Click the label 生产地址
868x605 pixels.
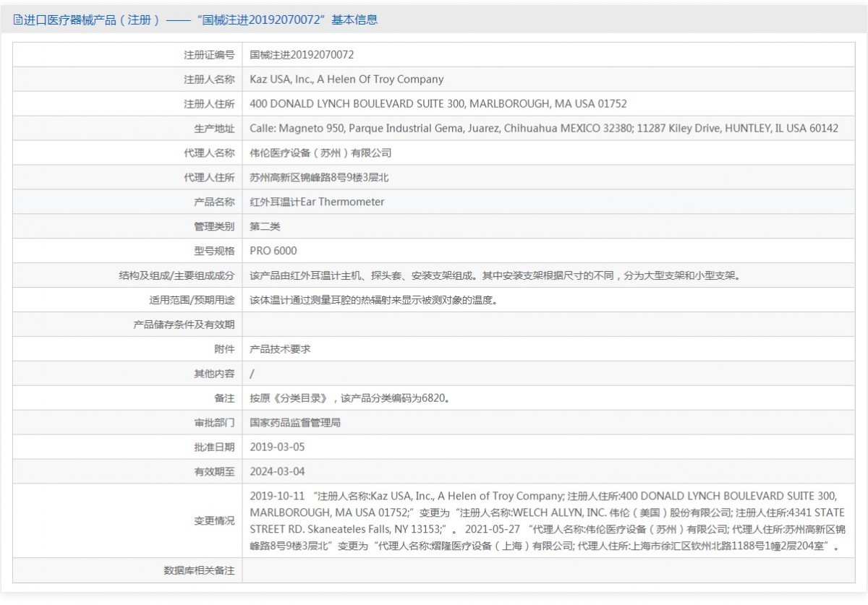(214, 129)
